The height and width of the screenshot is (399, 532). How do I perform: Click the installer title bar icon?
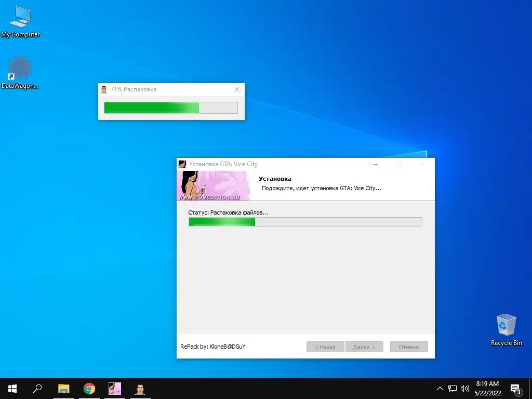(x=182, y=164)
